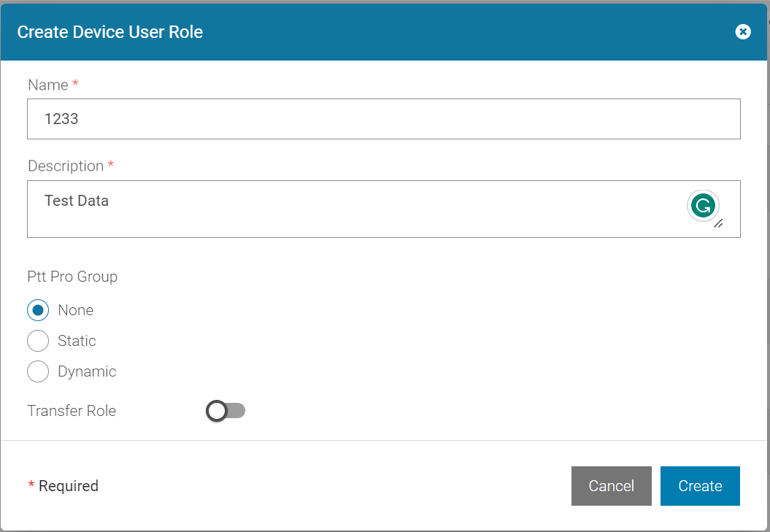The image size is (770, 532).
Task: Click the Transfer Role switch knob
Action: tap(217, 411)
